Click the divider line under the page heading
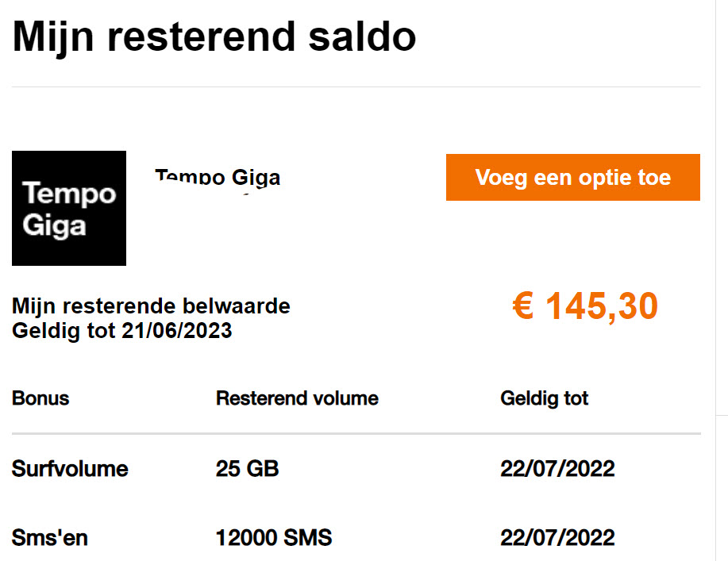The width and height of the screenshot is (728, 561). (356, 86)
